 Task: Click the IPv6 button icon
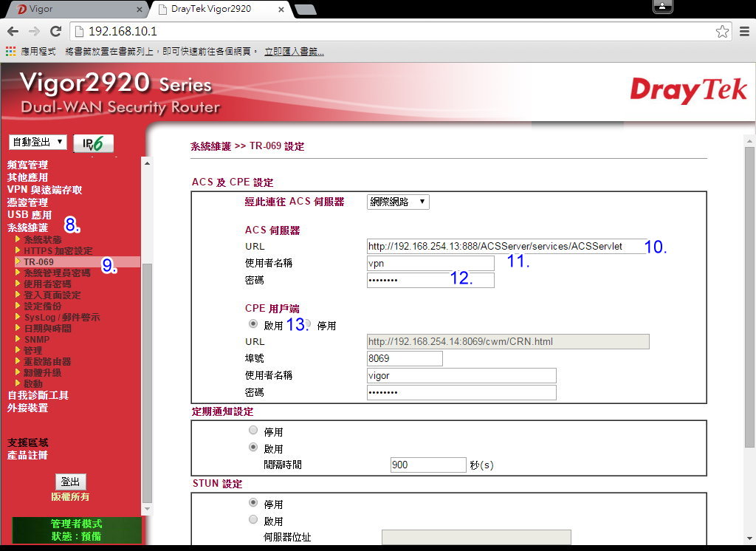tap(93, 143)
